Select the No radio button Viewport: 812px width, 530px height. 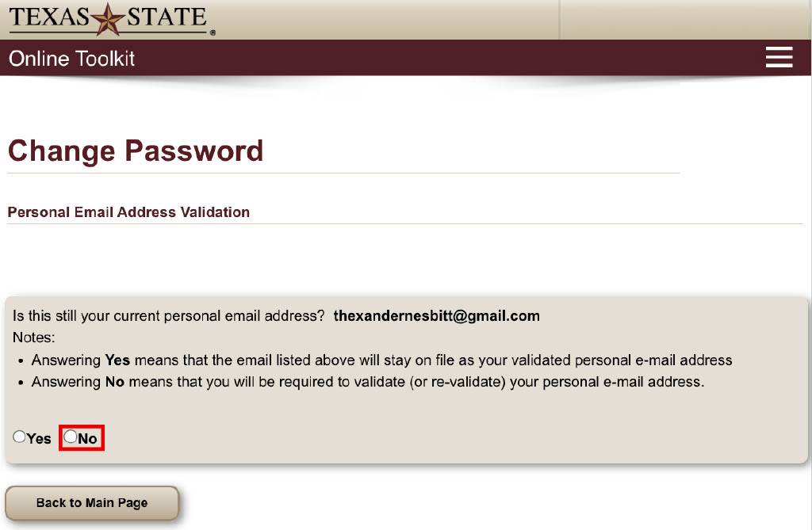point(71,437)
